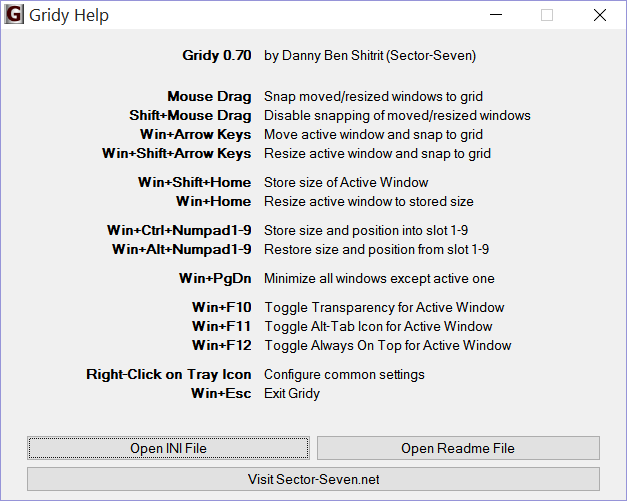Image resolution: width=627 pixels, height=501 pixels.
Task: Click the 'Win+Alt+Numpad1-9' label
Action: pos(182,250)
